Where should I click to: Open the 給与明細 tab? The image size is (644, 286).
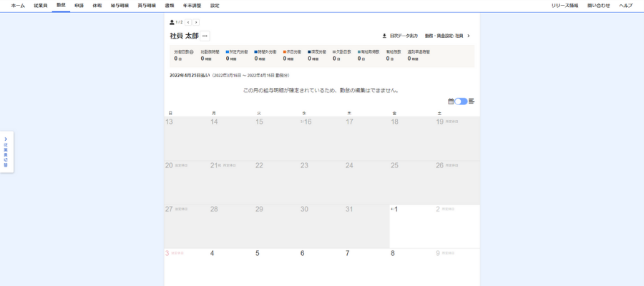pos(119,6)
